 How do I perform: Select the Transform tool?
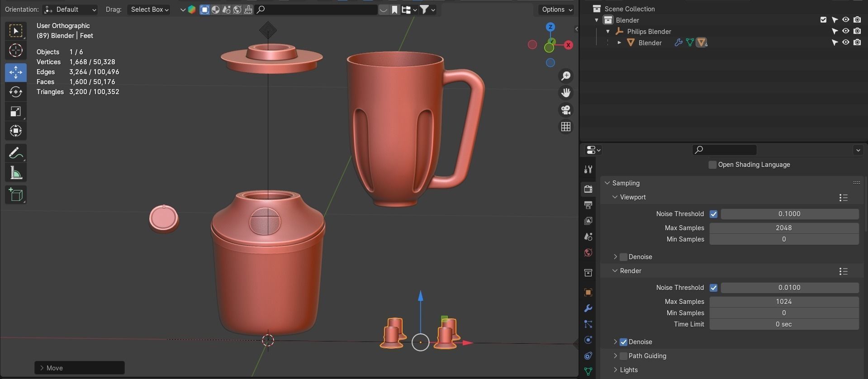[16, 131]
